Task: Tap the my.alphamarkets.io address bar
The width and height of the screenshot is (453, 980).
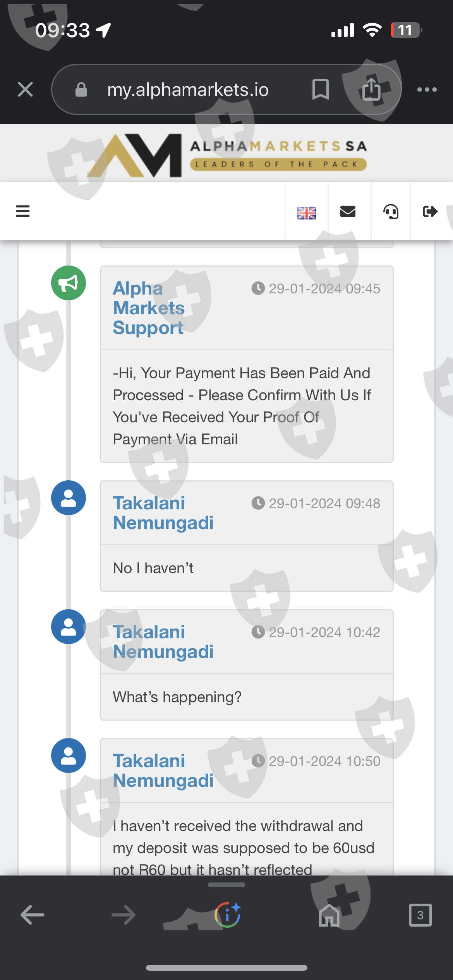Action: pyautogui.click(x=188, y=89)
